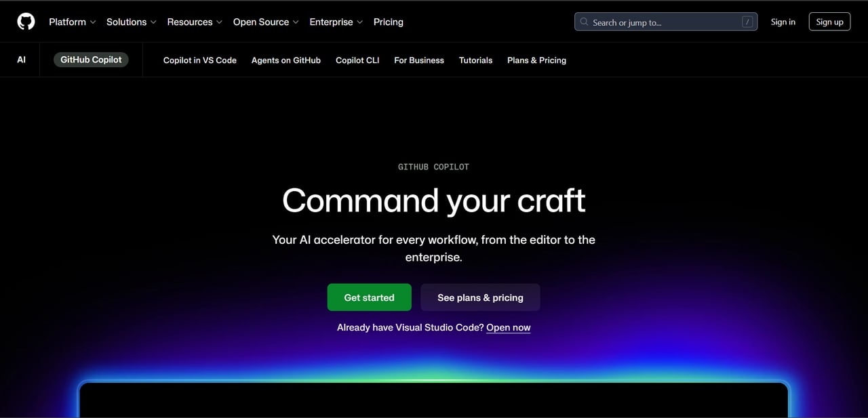Click the slash shortcut key icon

pyautogui.click(x=747, y=22)
